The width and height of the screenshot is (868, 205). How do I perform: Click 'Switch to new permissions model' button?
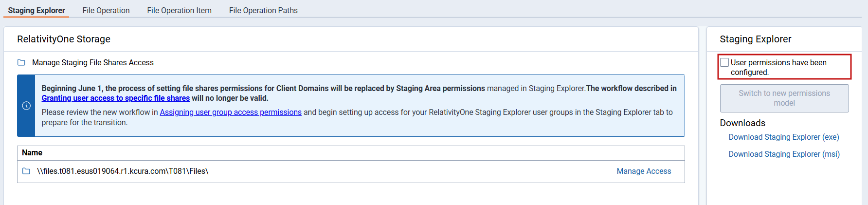(x=784, y=98)
